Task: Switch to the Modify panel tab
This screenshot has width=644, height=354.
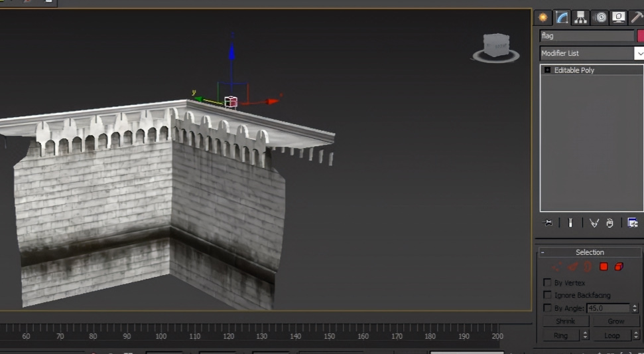Action: (x=562, y=17)
